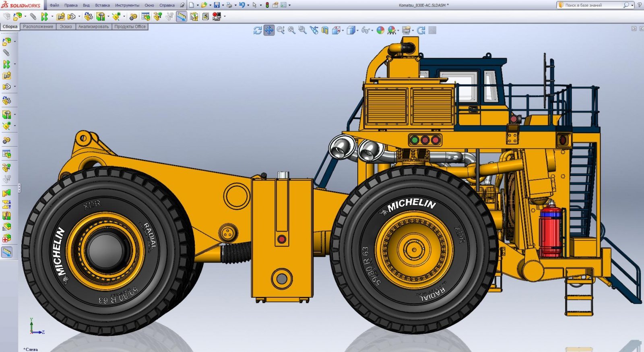Open the Вставка menu
The width and height of the screenshot is (644, 352).
pos(102,5)
